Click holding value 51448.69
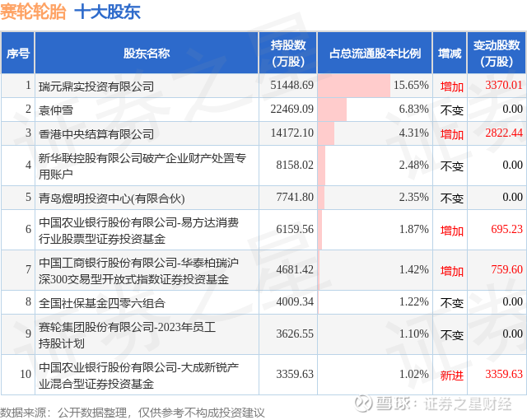This screenshot has width=527, height=420. pos(291,85)
